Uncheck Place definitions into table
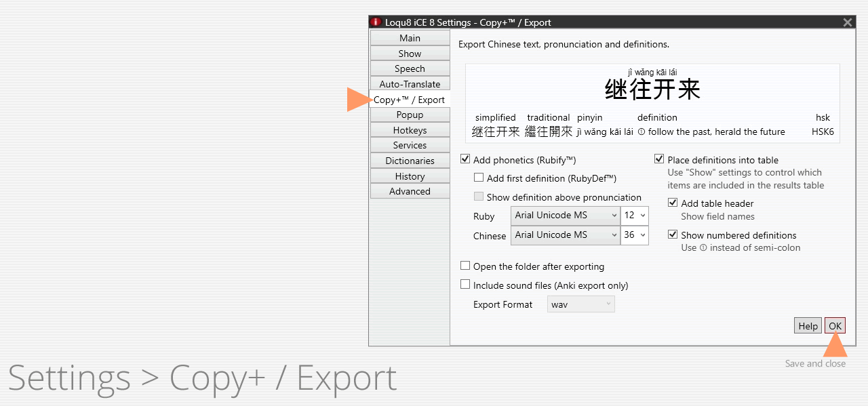Image resolution: width=868 pixels, height=406 pixels. click(659, 159)
